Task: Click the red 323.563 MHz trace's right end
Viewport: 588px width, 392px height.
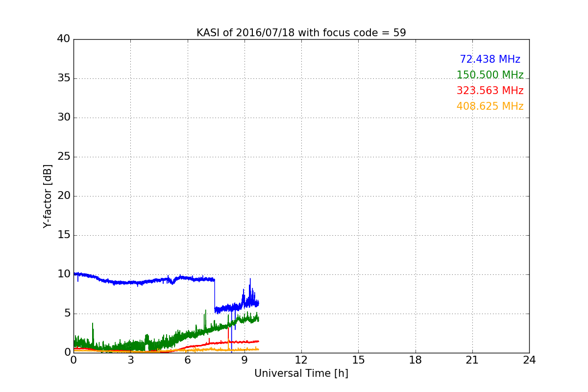Action: click(x=258, y=341)
